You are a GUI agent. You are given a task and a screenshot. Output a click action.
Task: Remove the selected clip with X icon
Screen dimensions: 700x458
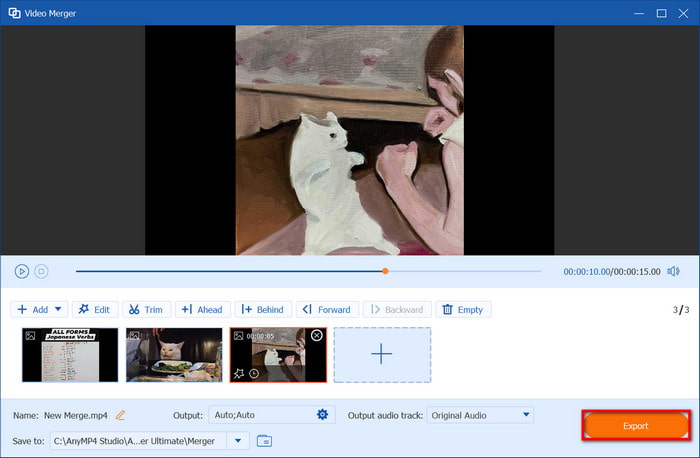point(317,335)
